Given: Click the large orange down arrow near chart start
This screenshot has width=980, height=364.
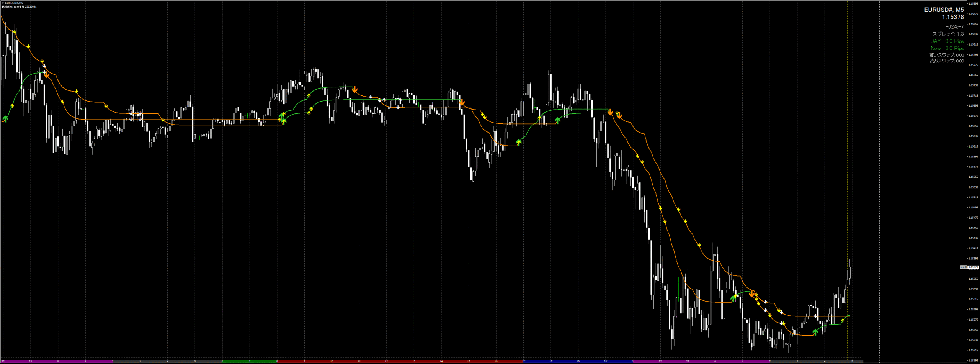Looking at the screenshot, I should pos(47,75).
